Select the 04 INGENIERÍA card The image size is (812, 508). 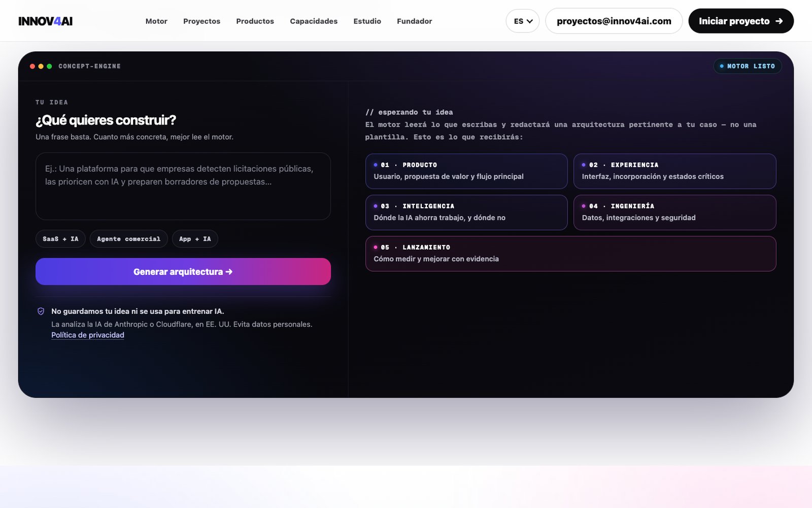(x=674, y=212)
